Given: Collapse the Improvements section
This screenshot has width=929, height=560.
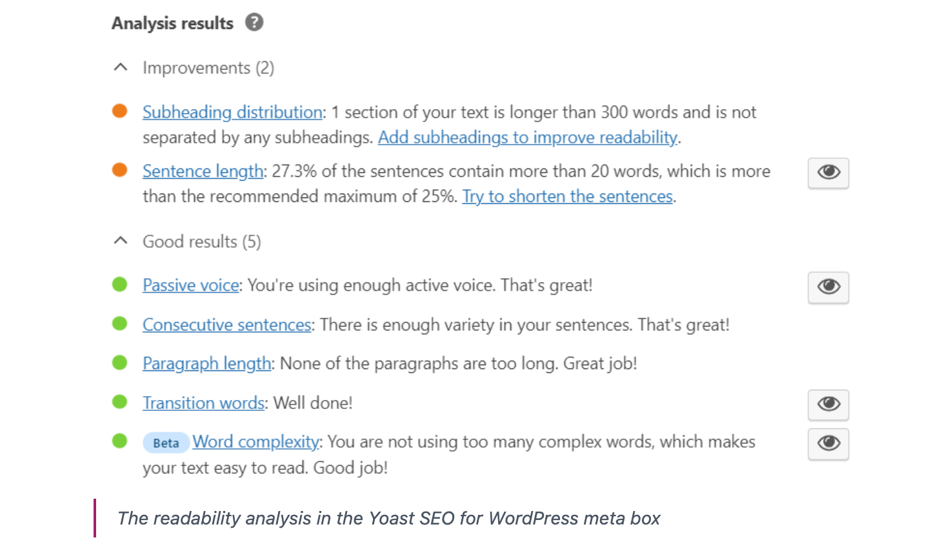Looking at the screenshot, I should click(120, 67).
